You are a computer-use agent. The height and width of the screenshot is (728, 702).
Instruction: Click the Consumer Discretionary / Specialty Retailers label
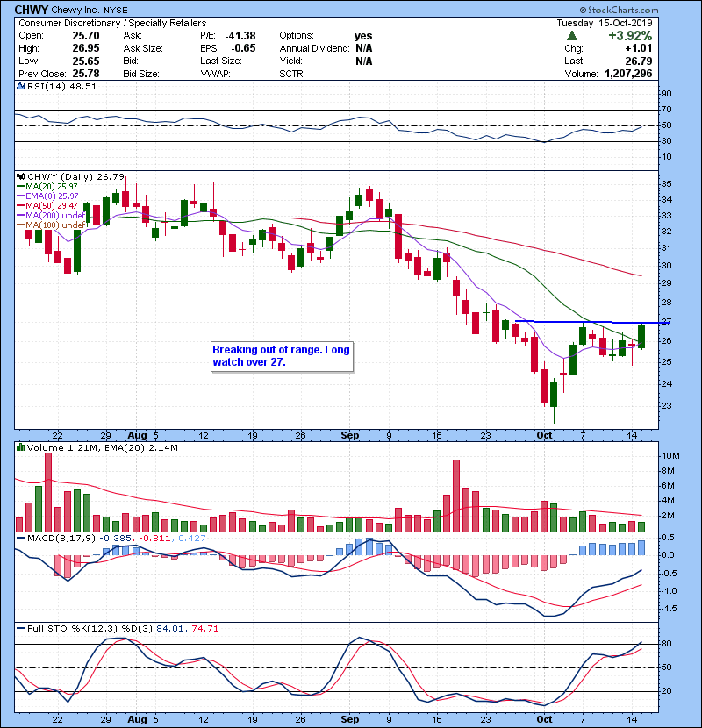[x=112, y=23]
